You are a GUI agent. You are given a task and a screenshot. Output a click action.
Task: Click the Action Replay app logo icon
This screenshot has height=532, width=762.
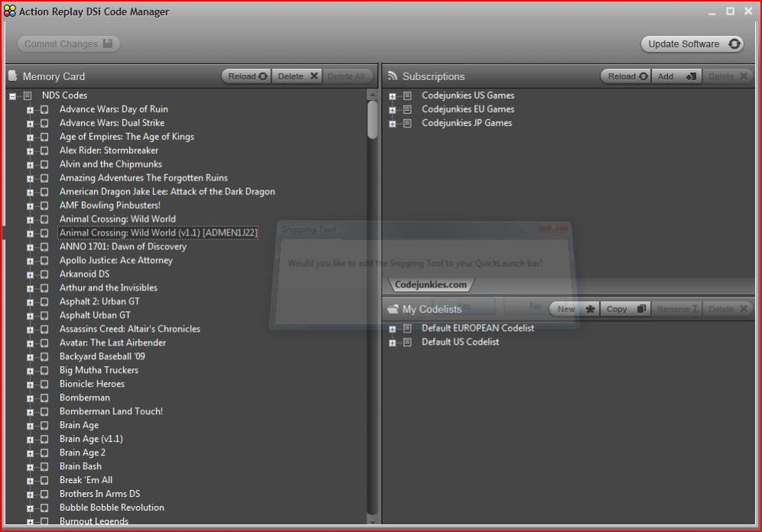(x=10, y=11)
